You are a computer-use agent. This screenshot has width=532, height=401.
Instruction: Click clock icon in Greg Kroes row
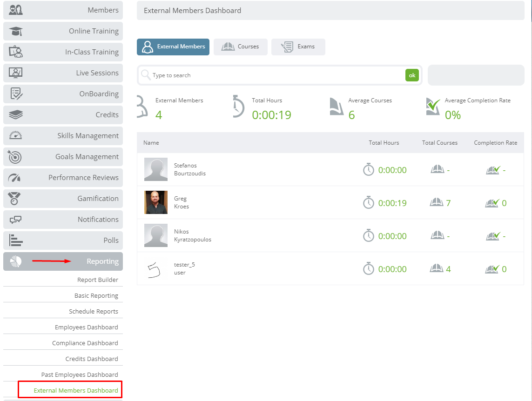point(369,203)
